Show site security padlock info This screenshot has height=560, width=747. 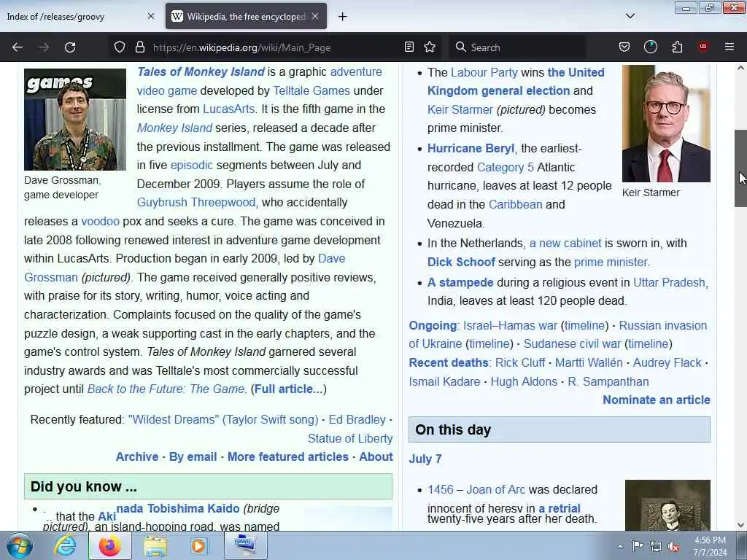click(139, 47)
